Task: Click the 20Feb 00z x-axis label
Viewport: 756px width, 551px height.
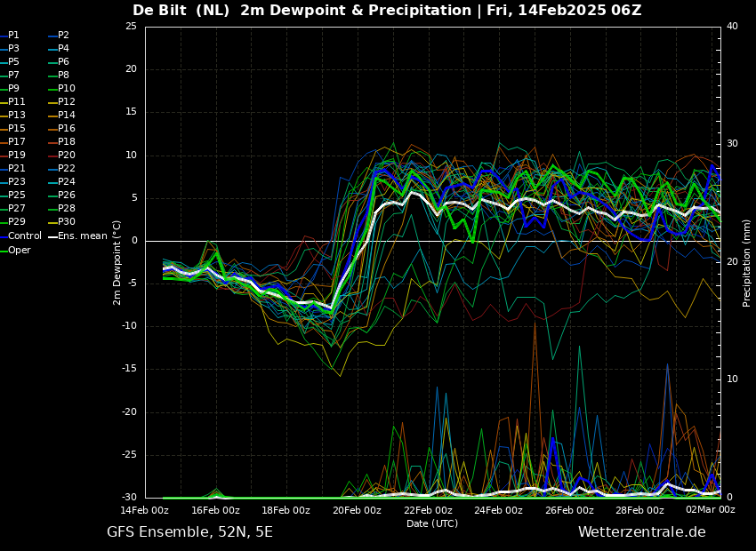Action: click(358, 510)
